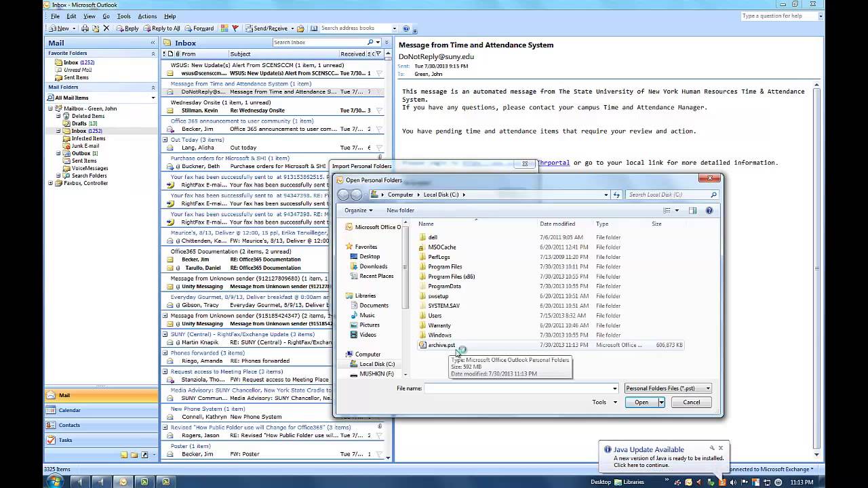Select the Junk E-mail folder
This screenshot has width=868, height=488.
click(85, 146)
